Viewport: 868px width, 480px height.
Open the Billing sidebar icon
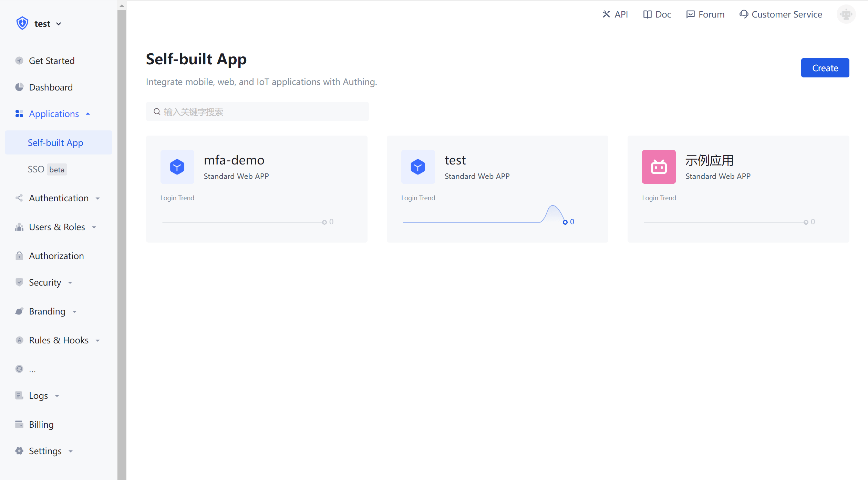(19, 424)
